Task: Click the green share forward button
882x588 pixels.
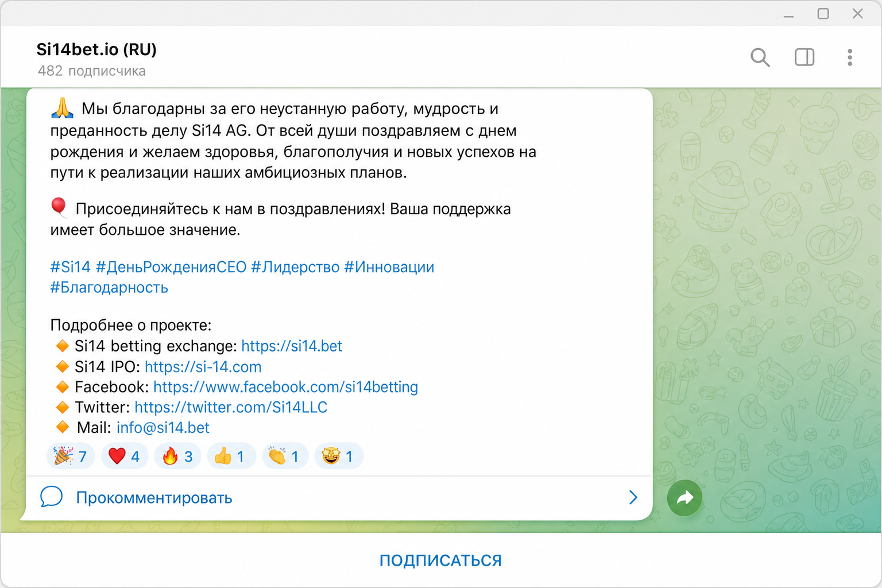Action: click(684, 498)
